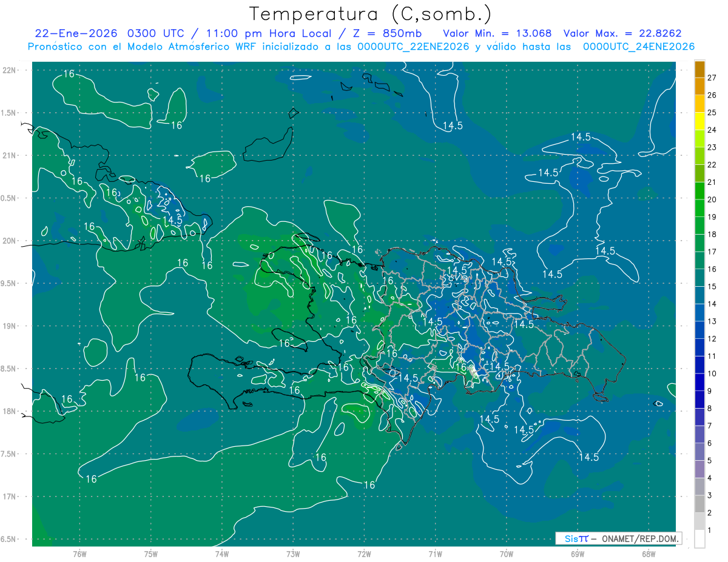Click the 72W longitude axis label

364,554
